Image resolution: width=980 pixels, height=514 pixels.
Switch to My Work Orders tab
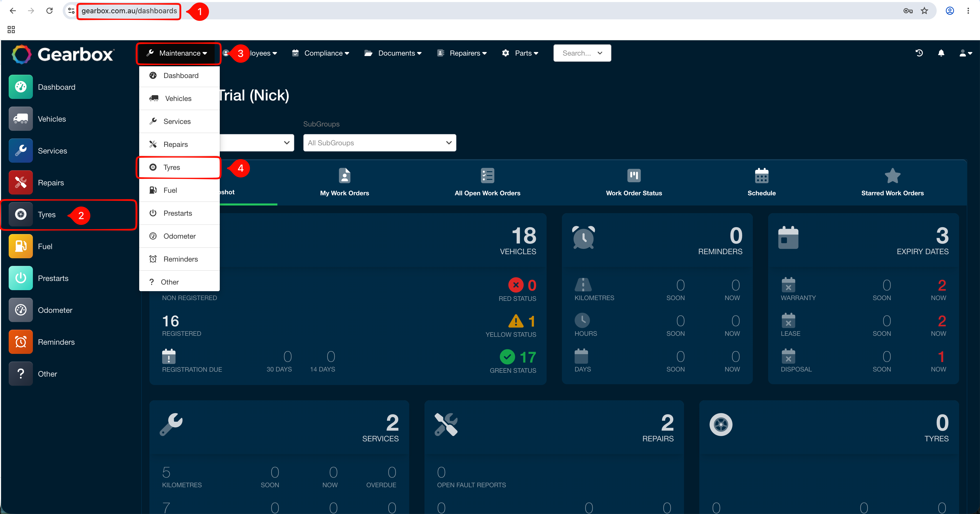point(344,182)
